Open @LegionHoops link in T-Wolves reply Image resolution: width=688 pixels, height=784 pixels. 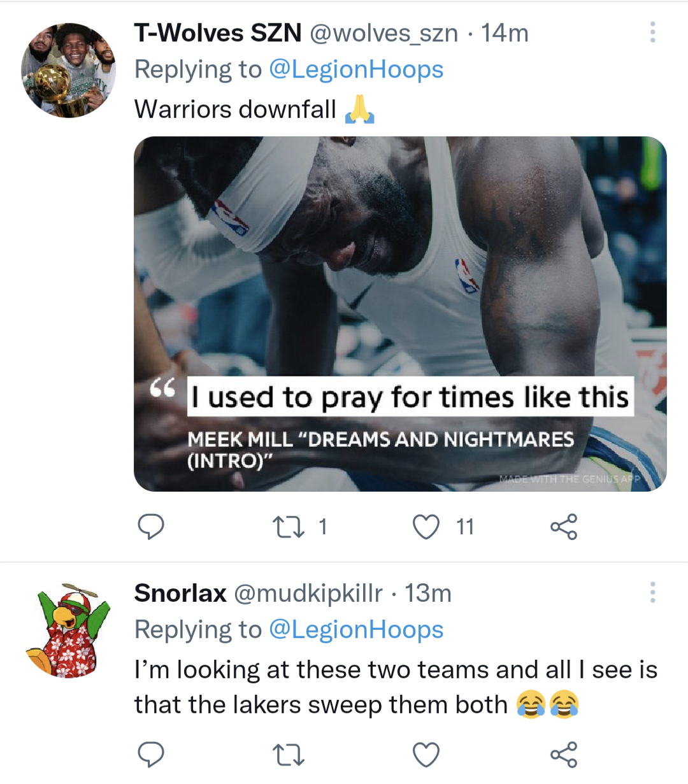[x=356, y=69]
